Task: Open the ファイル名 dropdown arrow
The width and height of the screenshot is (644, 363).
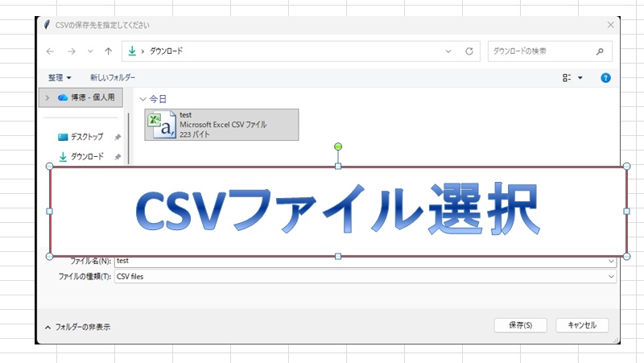Action: 611,261
